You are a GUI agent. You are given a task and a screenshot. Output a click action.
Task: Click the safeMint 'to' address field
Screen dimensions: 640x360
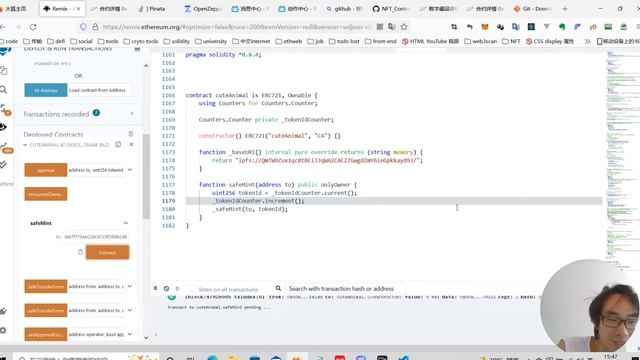click(96, 237)
